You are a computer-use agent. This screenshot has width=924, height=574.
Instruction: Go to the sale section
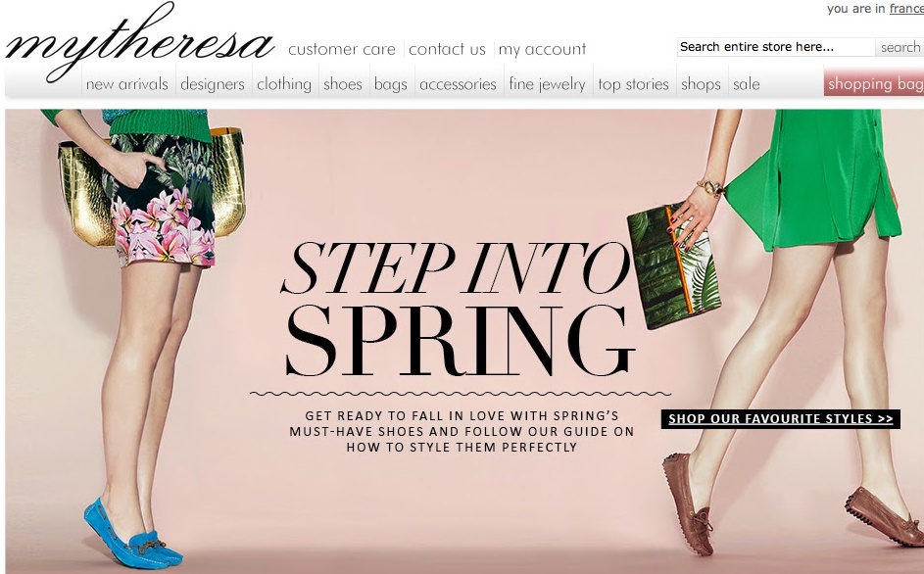[747, 84]
